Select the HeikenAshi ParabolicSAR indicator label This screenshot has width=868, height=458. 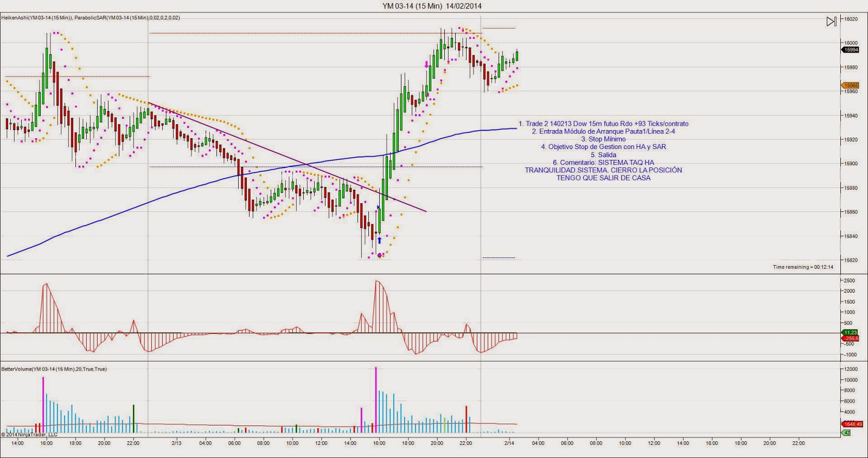coord(91,18)
